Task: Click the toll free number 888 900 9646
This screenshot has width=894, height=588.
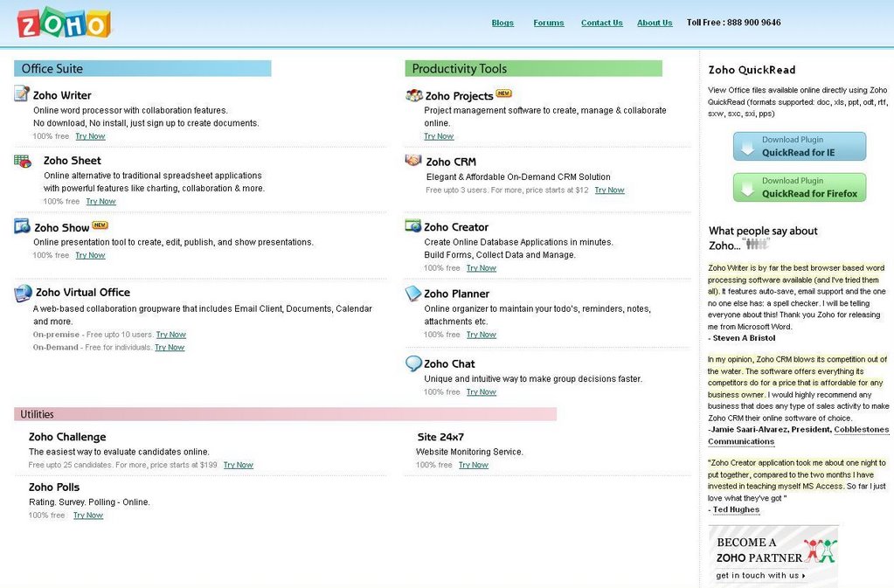Action: 754,22
